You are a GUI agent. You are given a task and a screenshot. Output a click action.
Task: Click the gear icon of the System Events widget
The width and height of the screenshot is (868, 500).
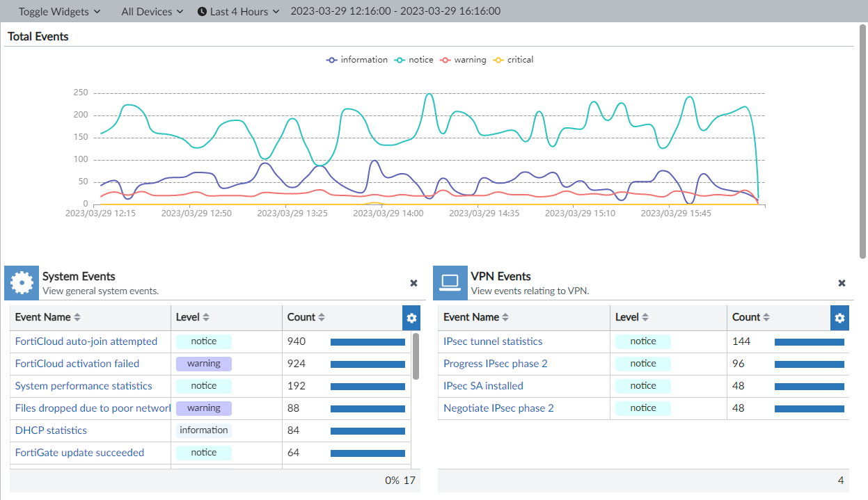click(21, 282)
